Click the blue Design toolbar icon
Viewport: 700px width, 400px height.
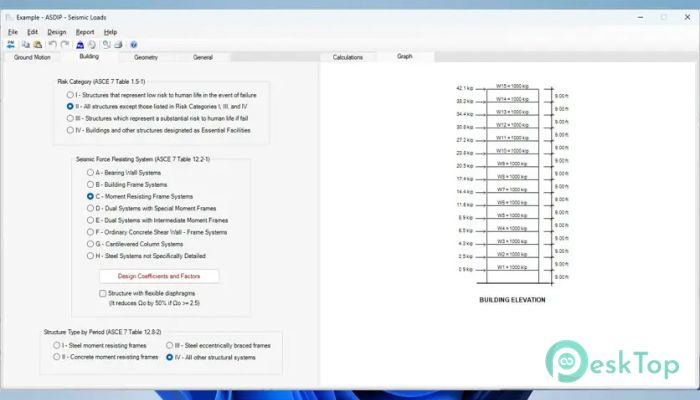(x=80, y=45)
